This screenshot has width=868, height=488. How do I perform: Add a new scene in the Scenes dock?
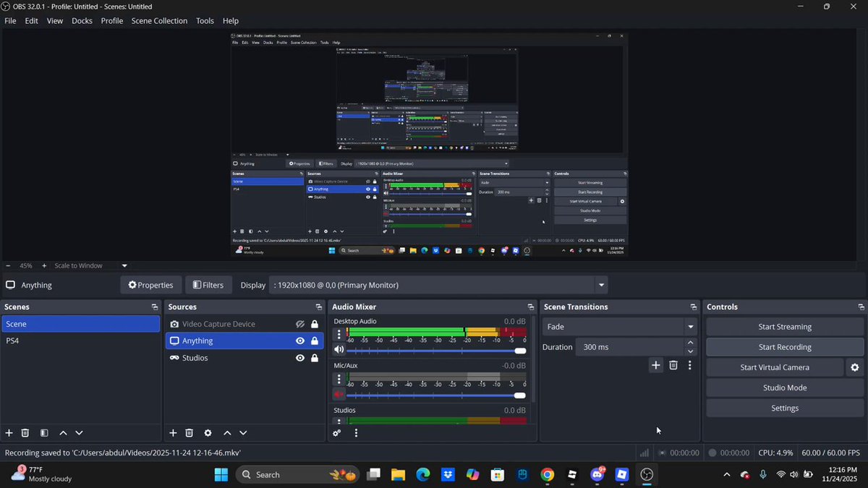coord(9,433)
